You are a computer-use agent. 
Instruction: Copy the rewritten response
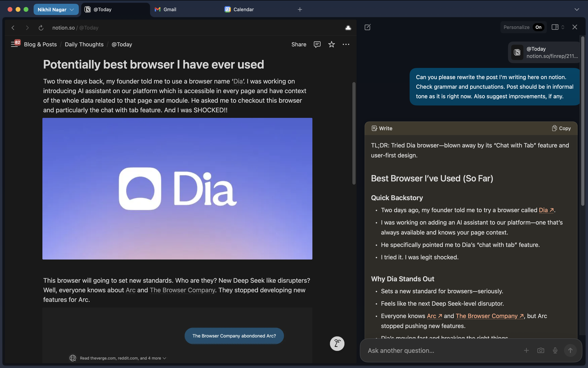(561, 128)
